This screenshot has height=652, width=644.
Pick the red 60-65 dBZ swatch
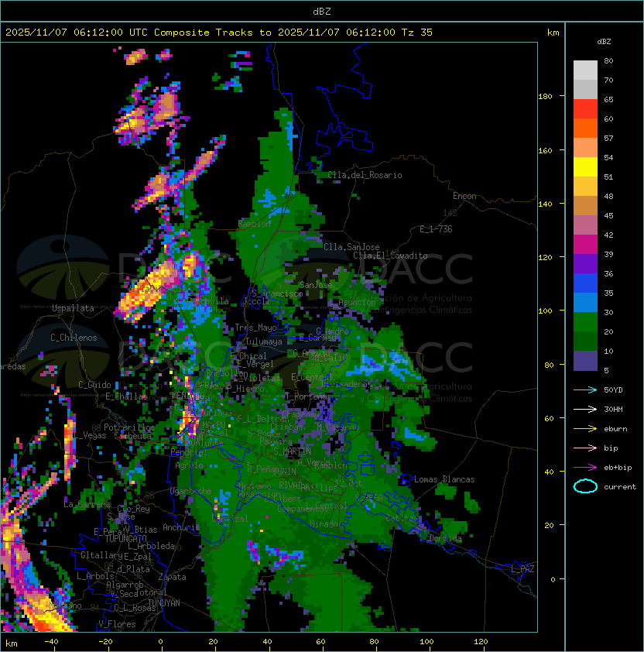[585, 109]
